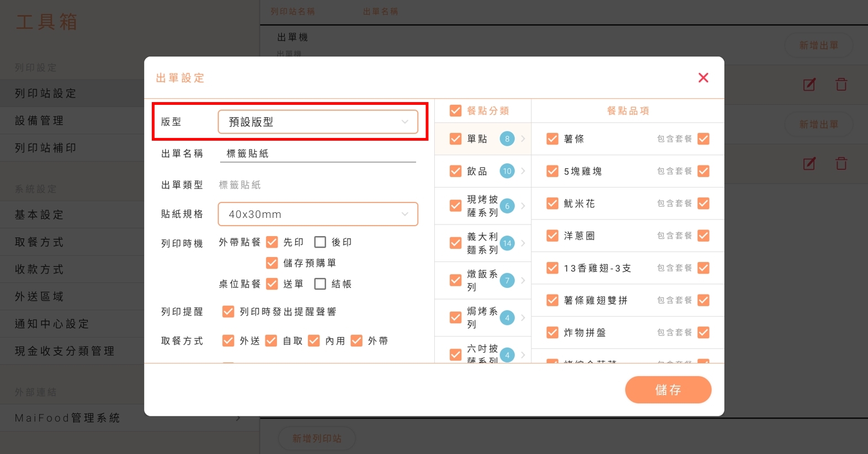Expand the 義大利麵系列 category chevron
Image resolution: width=868 pixels, height=454 pixels.
523,243
